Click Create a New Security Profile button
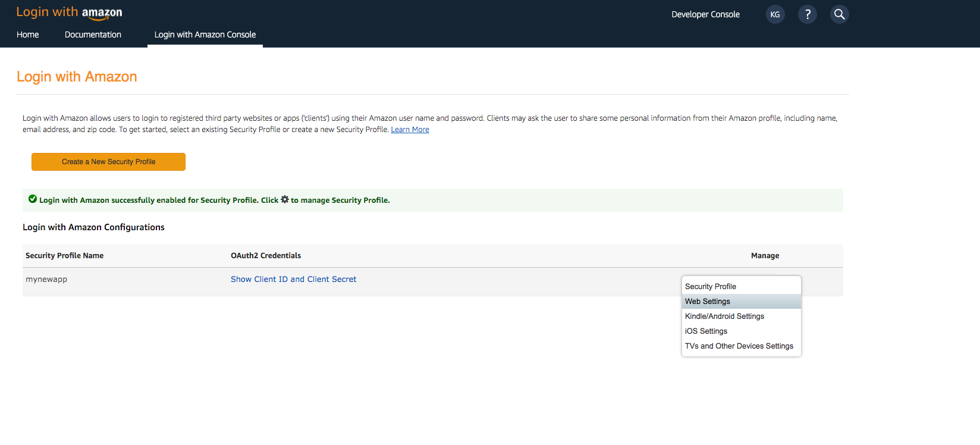 (x=108, y=162)
